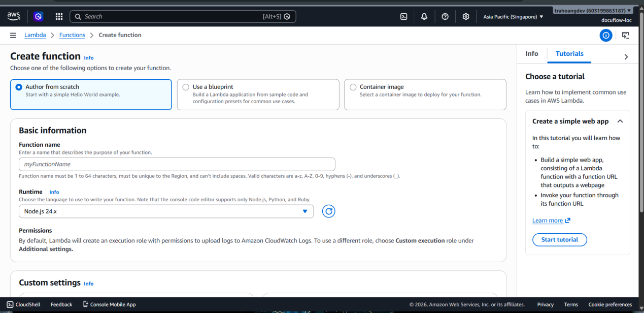Toggle the side navigation hamburger menu
The height and width of the screenshot is (313, 644).
coord(13,35)
